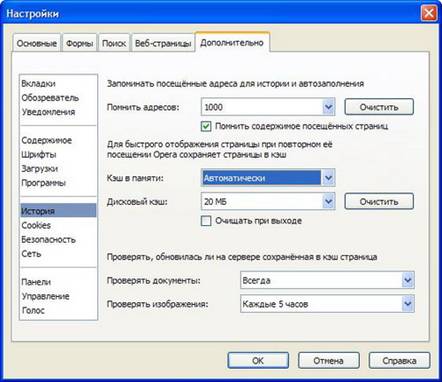This screenshot has width=442, height=382.
Task: Select the Управление section
Action: pyautogui.click(x=45, y=296)
